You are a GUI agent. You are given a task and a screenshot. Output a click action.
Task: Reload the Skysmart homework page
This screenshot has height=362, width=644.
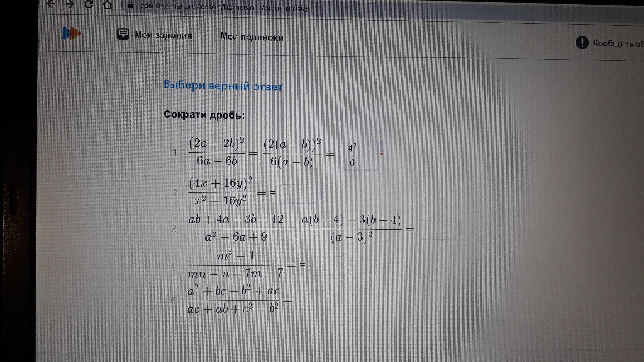88,4
